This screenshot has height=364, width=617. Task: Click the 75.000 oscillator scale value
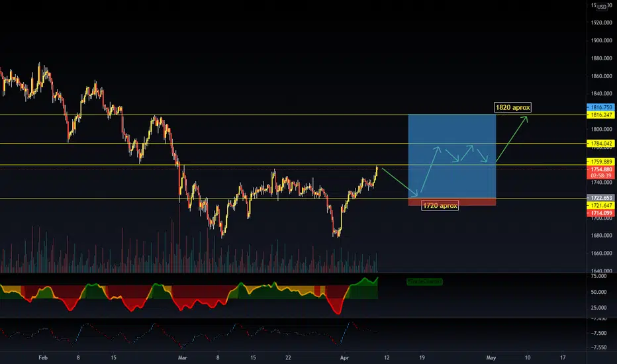599,276
